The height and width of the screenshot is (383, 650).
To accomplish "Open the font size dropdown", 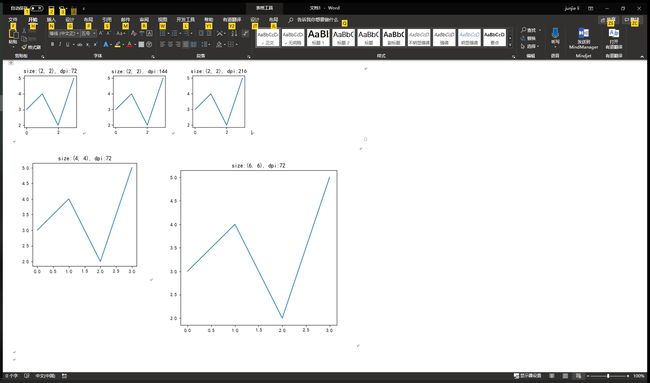I will (x=94, y=33).
